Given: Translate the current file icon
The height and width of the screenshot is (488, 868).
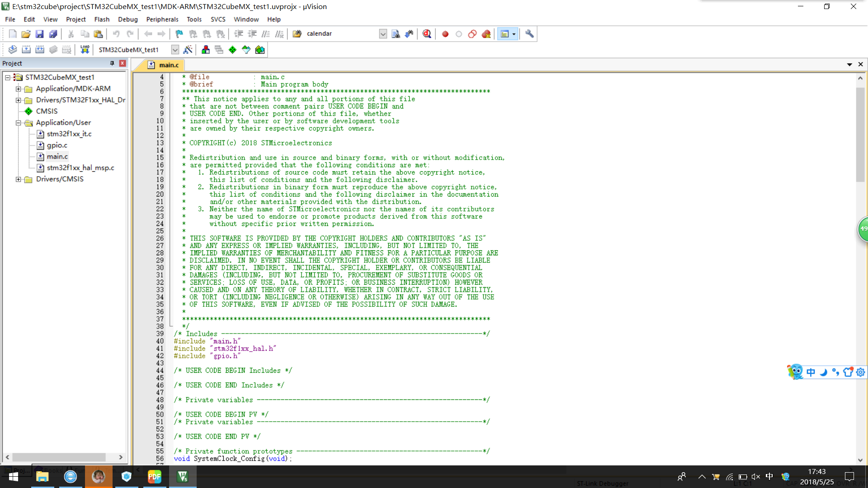Looking at the screenshot, I should pos(13,50).
